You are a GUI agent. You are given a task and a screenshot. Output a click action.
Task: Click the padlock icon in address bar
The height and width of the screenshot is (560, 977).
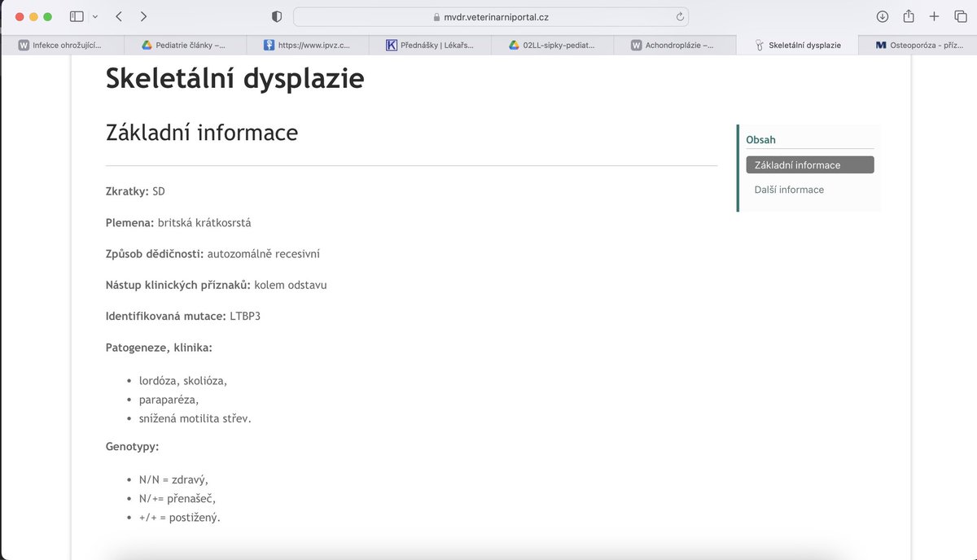pyautogui.click(x=436, y=16)
